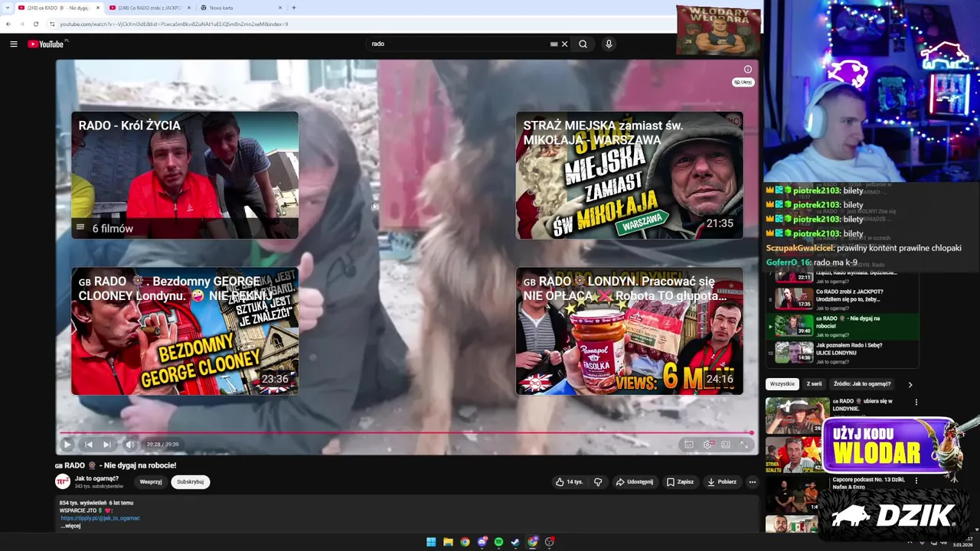The height and width of the screenshot is (551, 980).
Task: Open options for 'Capcore podcast No. 13' suggestion
Action: coord(916,481)
